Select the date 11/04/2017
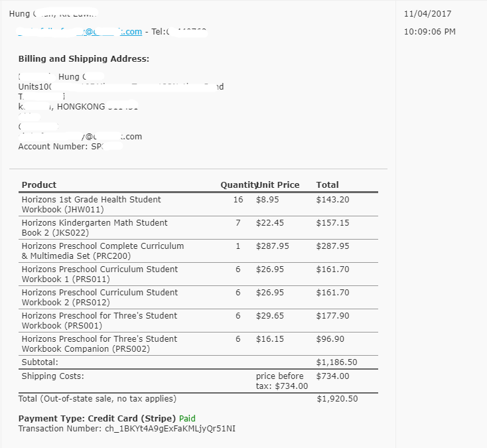Viewport: 487px width, 448px height. tap(427, 14)
